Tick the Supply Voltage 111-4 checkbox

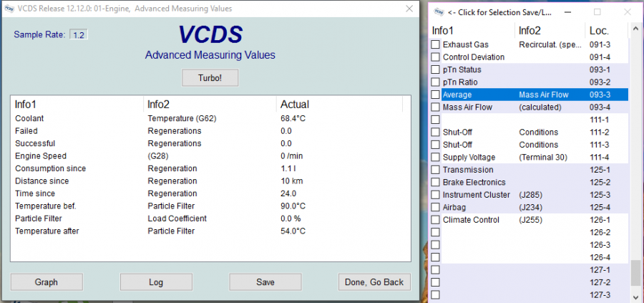point(435,157)
